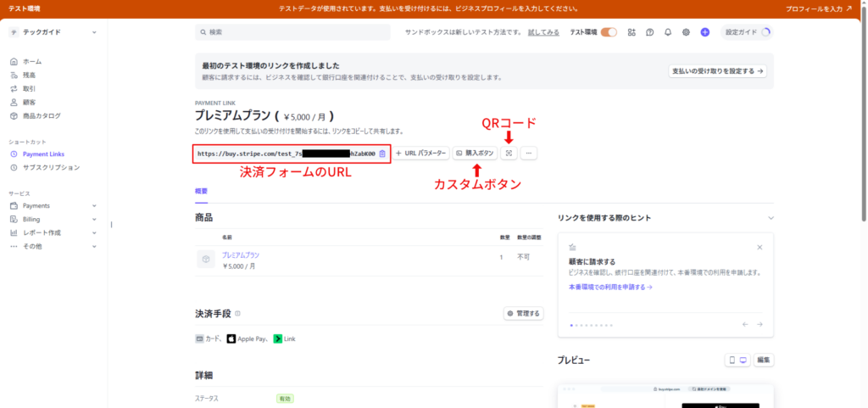This screenshot has width=868, height=408.
Task: Click the Home icon in sidebar
Action: coord(14,61)
